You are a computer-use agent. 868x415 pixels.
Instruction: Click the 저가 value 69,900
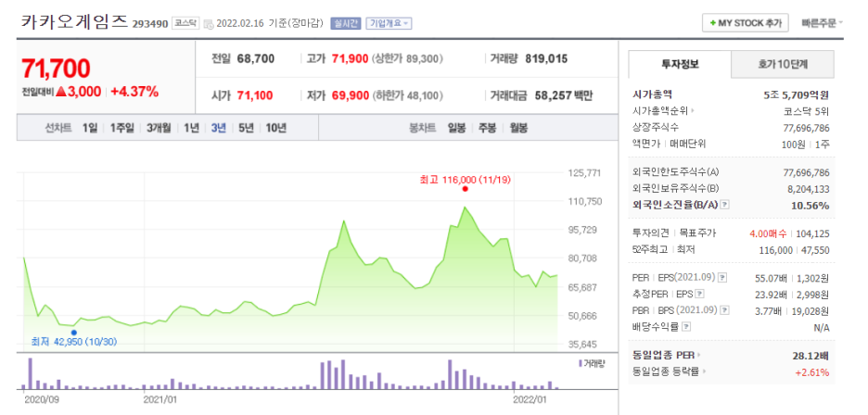click(x=350, y=95)
